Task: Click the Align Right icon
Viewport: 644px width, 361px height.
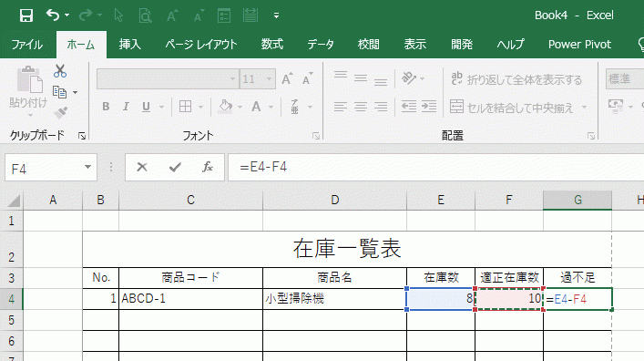Action: pos(381,107)
